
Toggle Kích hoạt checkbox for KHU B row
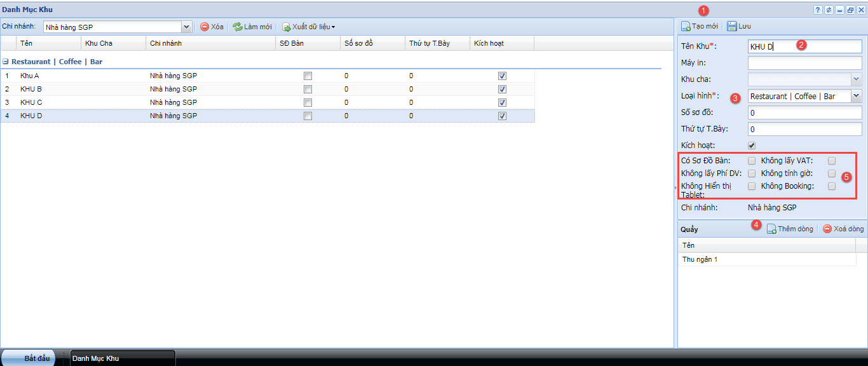pyautogui.click(x=503, y=89)
